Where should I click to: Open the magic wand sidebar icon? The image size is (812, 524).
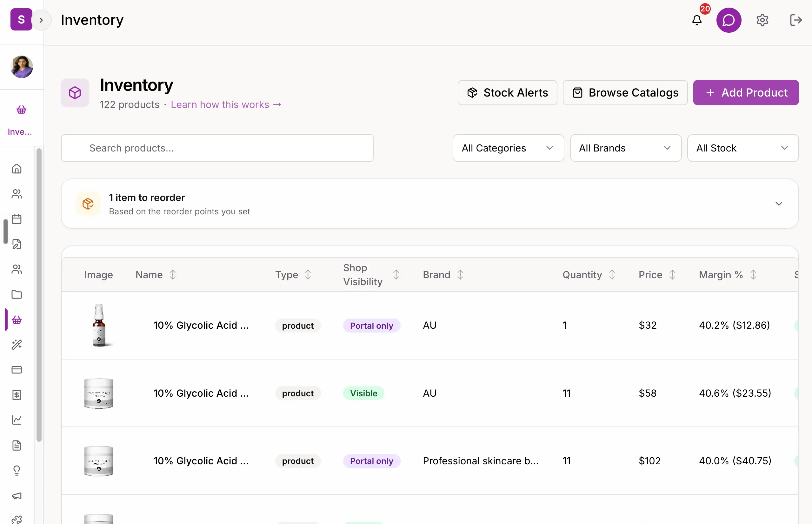[x=17, y=345]
